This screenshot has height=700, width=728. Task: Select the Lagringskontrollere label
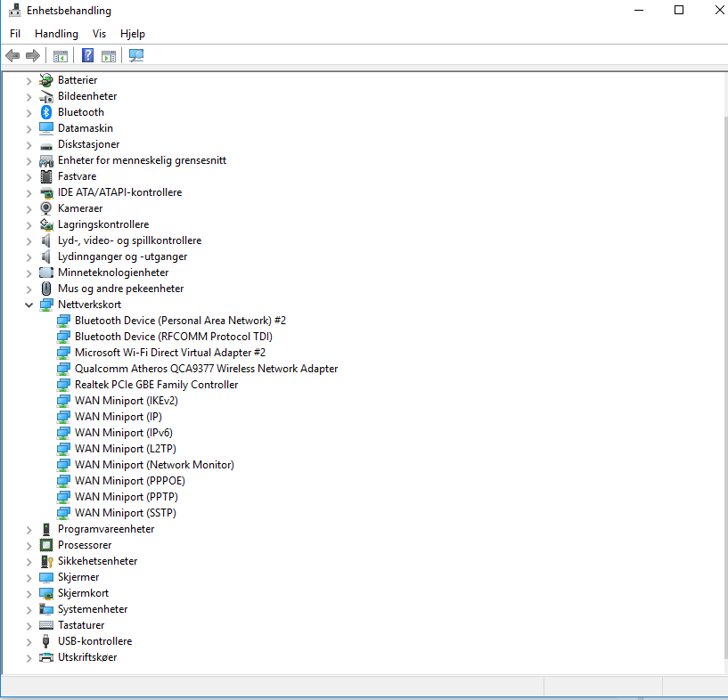coord(103,224)
